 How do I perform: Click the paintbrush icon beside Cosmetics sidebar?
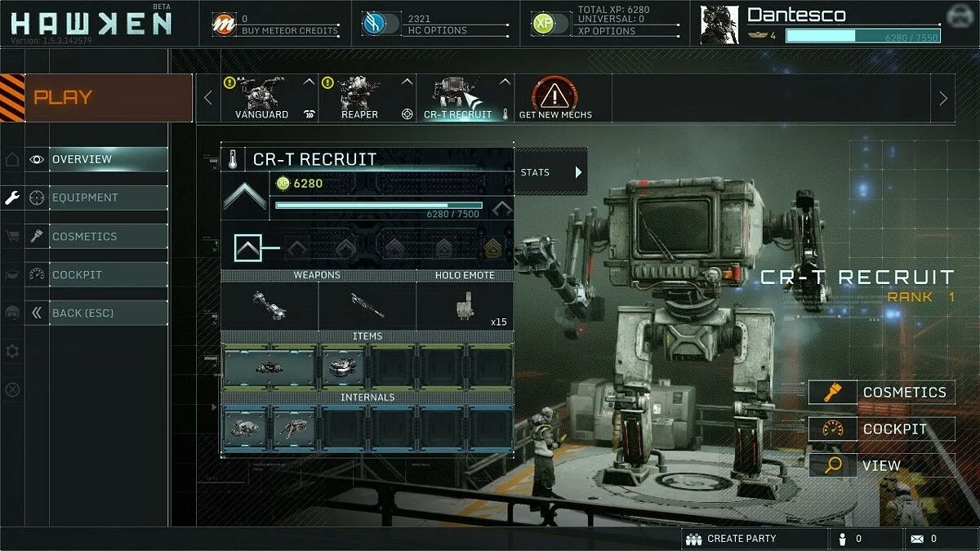[x=37, y=236]
